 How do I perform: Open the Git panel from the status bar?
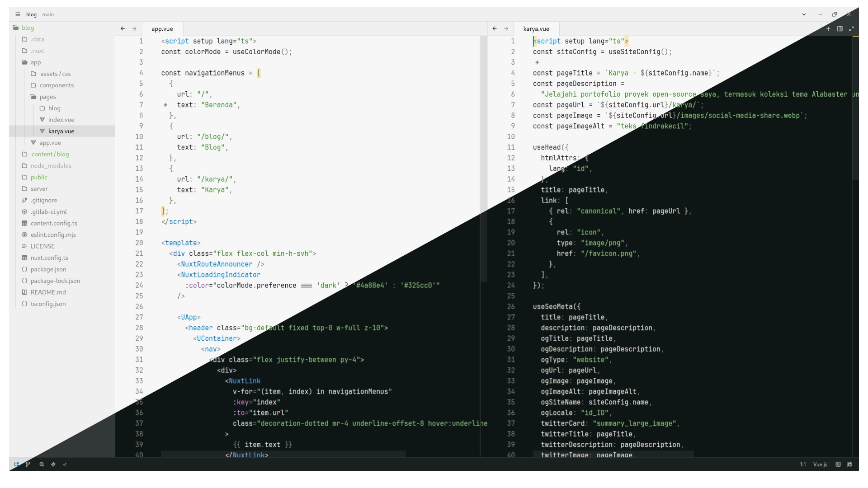click(x=28, y=464)
